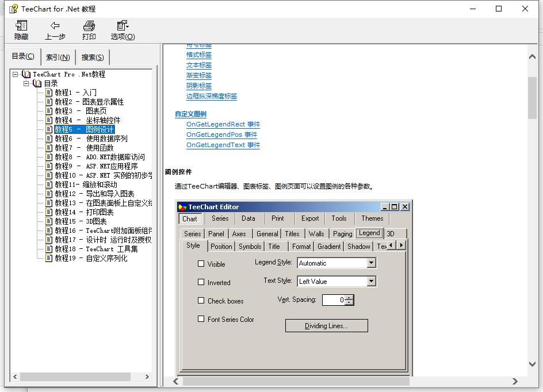Follow the OnGetLegendRect 事件 link
Viewport: 543px width, 392px height.
coord(223,124)
